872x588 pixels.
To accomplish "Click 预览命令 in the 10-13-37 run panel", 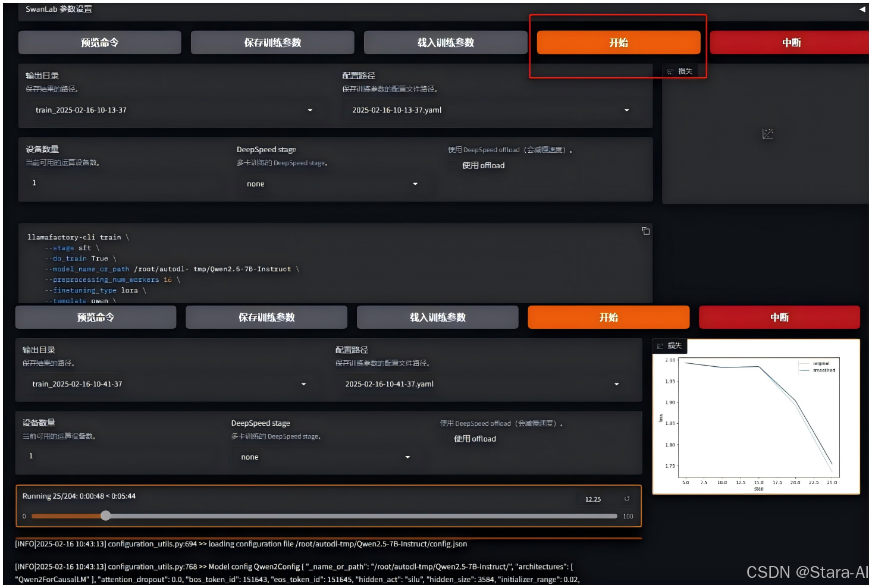I will (x=100, y=43).
